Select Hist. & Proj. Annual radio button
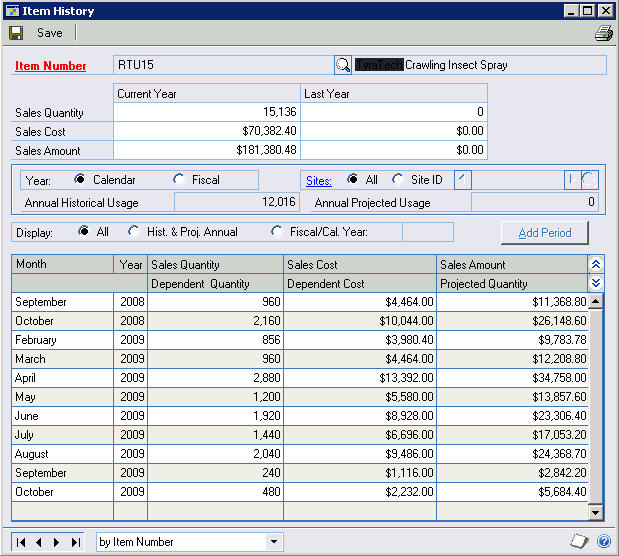The image size is (619, 556). [133, 231]
